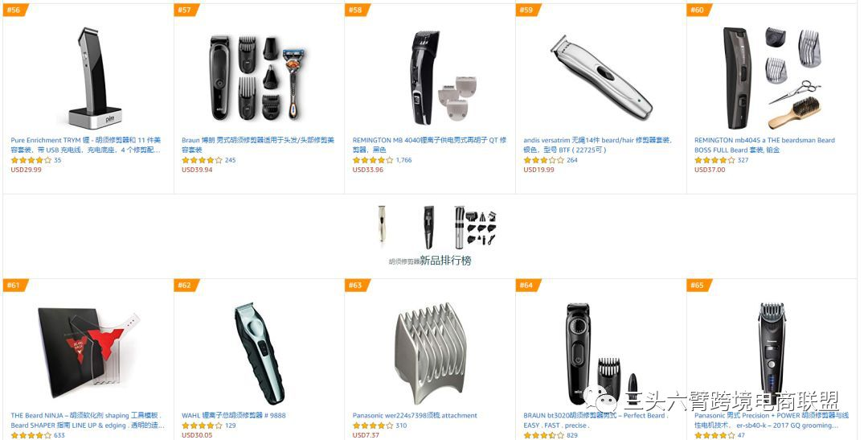
Task: Open Panasonic wer224s7398 attachment link
Action: 415,415
